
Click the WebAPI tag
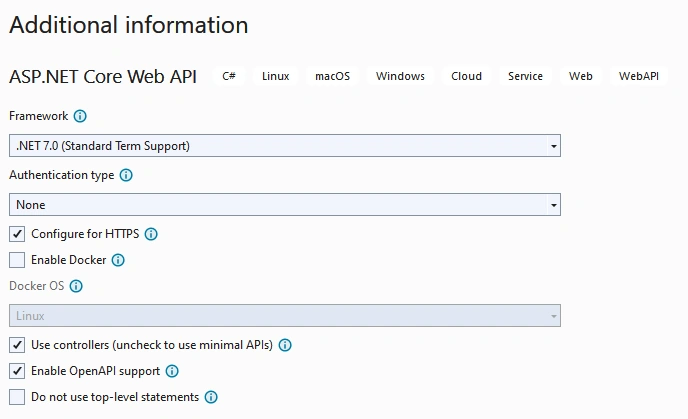(x=639, y=76)
